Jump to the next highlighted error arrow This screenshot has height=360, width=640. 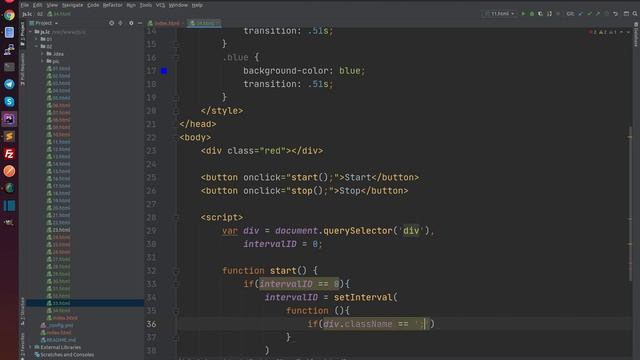click(x=628, y=32)
